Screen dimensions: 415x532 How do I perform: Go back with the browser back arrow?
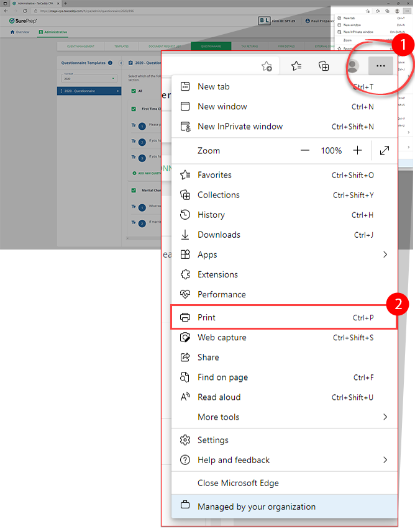pos(6,11)
